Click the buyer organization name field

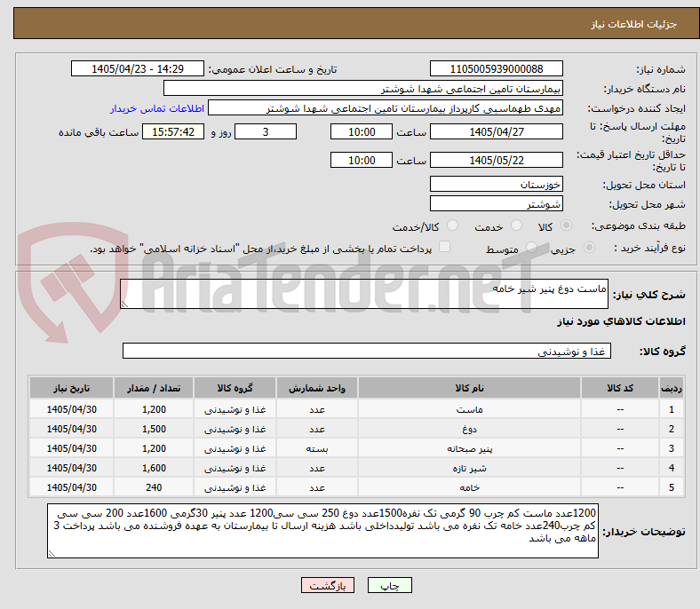click(363, 89)
